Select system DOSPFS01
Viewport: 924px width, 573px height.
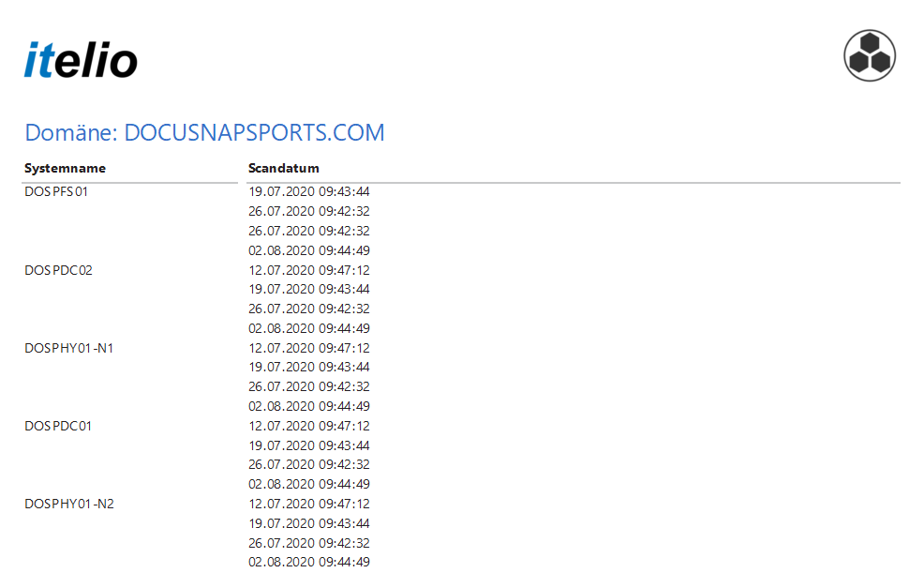pos(56,191)
